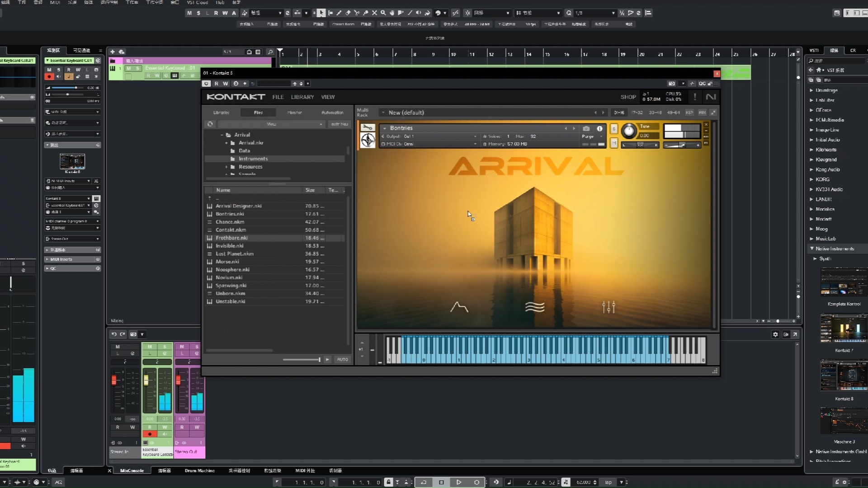This screenshot has height=488, width=868.
Task: Open the Bontries instrument info icon
Action: (599, 129)
